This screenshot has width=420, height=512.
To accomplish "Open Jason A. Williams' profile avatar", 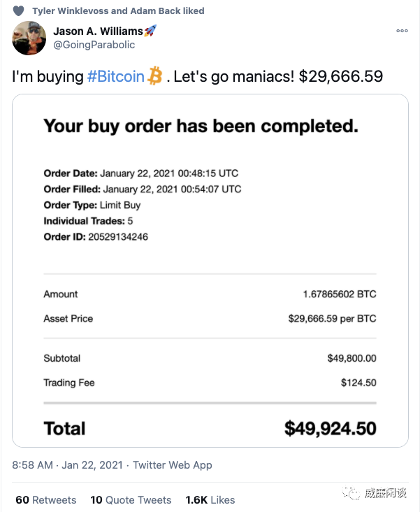I will (x=29, y=38).
